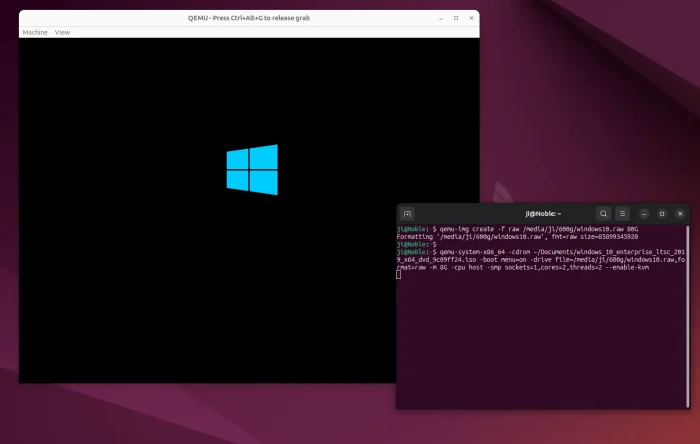
Task: Click the terminal search icon
Action: point(603,214)
